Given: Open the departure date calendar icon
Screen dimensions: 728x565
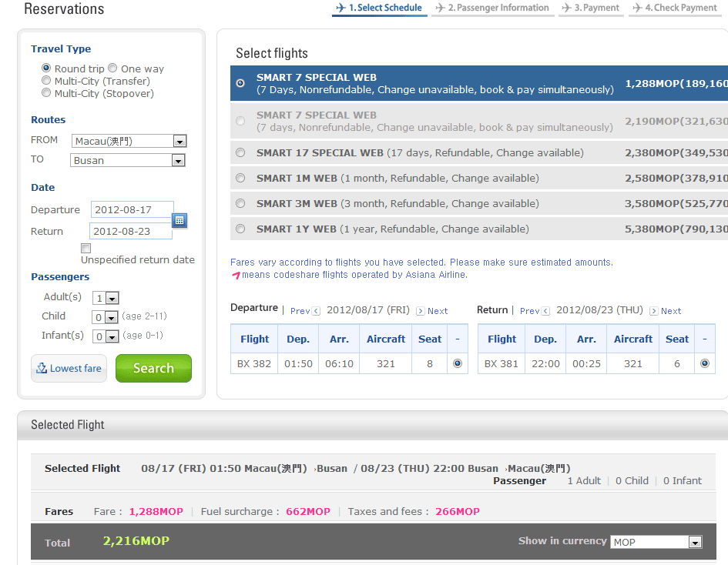Looking at the screenshot, I should click(179, 220).
